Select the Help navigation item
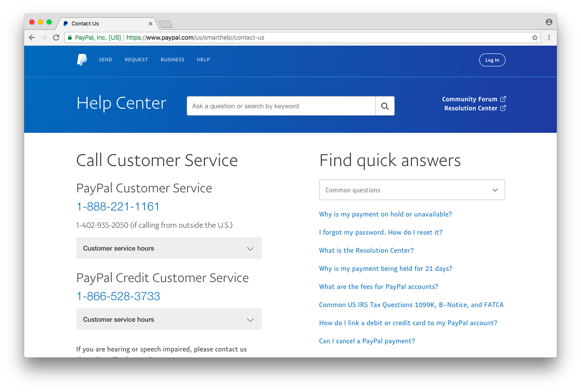Image resolution: width=581 pixels, height=392 pixels. pyautogui.click(x=203, y=60)
